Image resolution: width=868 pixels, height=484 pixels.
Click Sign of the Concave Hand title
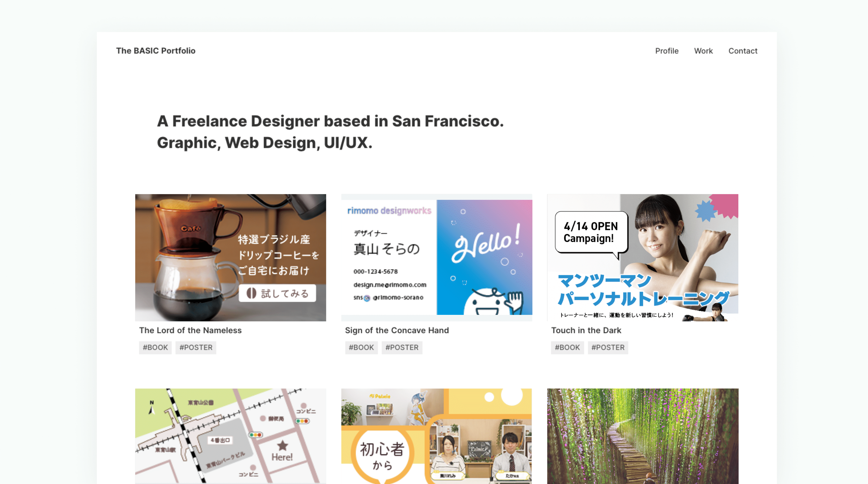click(x=397, y=330)
